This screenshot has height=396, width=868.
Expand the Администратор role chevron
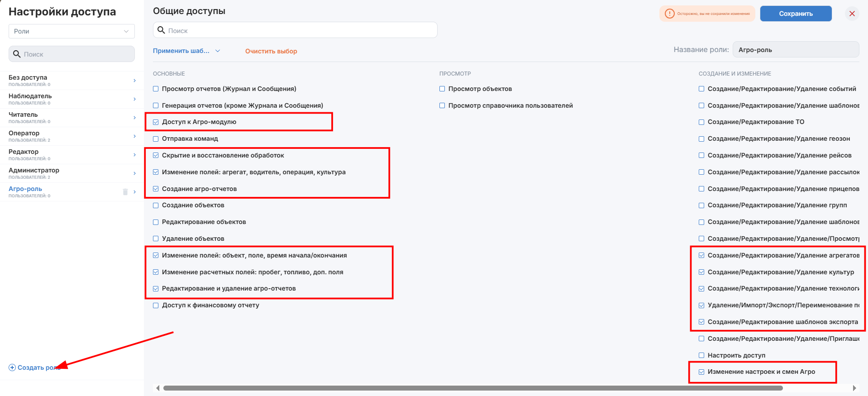(x=134, y=173)
